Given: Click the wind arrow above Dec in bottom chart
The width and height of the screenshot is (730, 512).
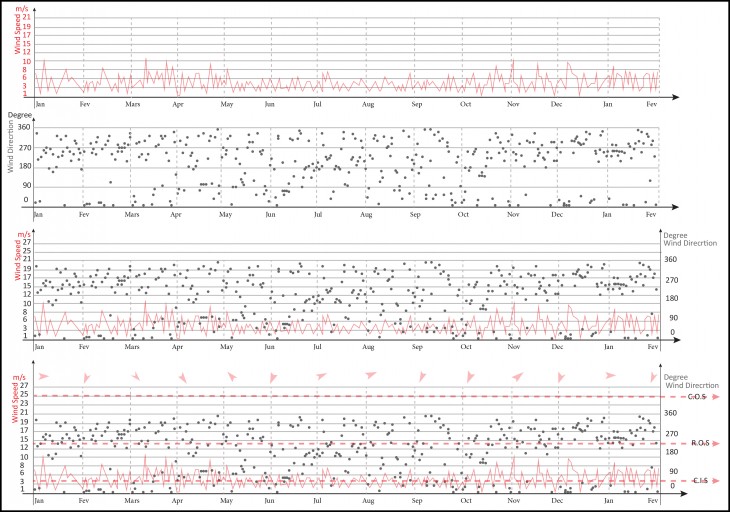Looking at the screenshot, I should point(560,377).
